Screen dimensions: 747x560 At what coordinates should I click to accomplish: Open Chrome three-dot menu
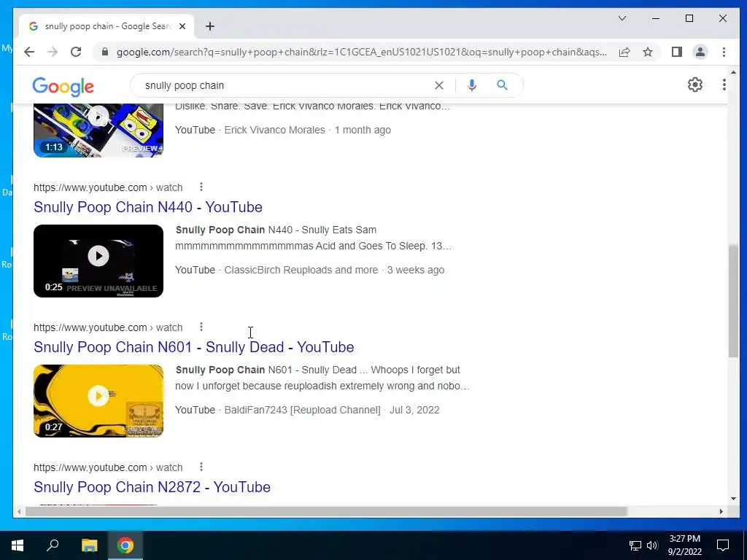(x=724, y=52)
